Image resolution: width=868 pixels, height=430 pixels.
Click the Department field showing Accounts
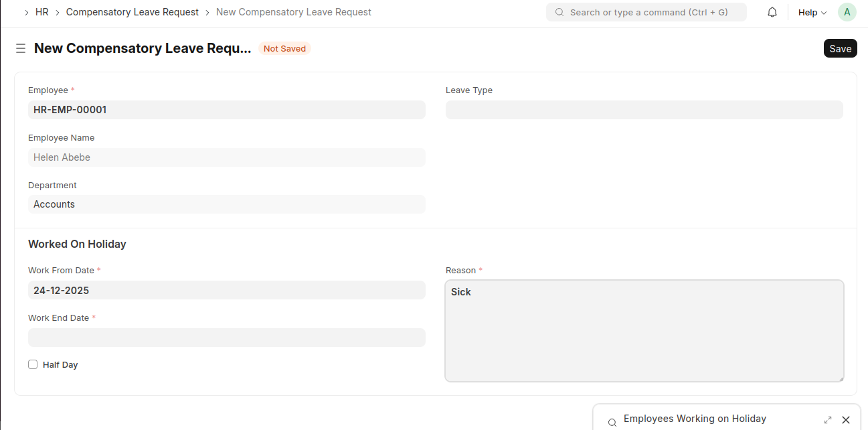coord(226,204)
